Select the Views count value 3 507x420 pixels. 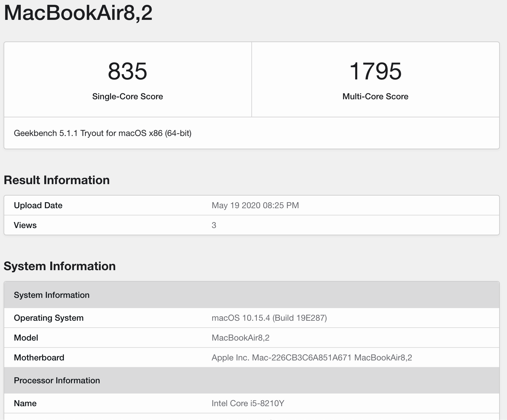pos(214,225)
